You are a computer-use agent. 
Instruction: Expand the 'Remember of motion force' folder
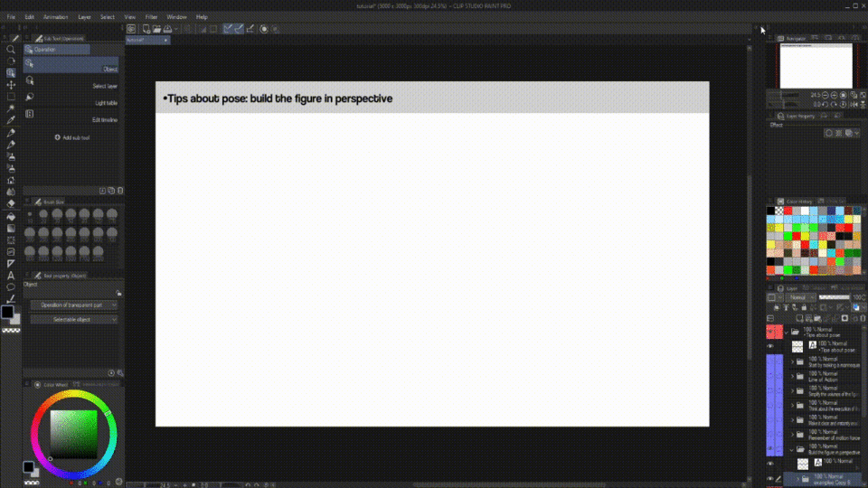(x=792, y=435)
